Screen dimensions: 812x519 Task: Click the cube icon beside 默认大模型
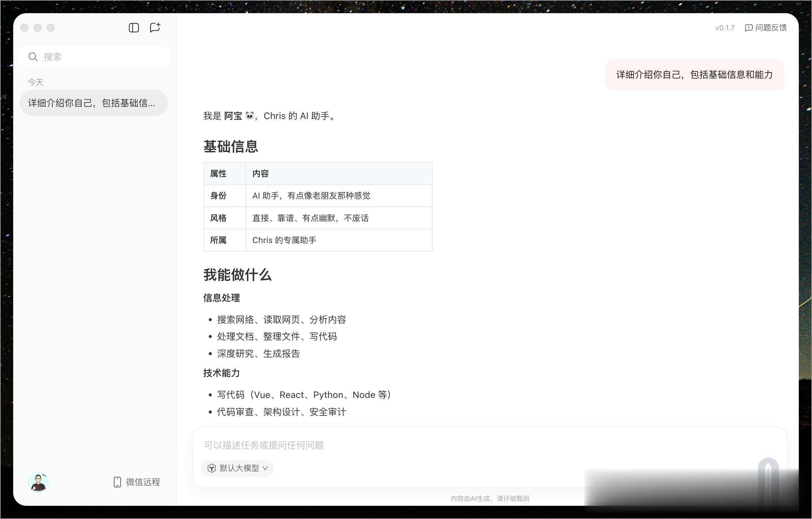[211, 468]
